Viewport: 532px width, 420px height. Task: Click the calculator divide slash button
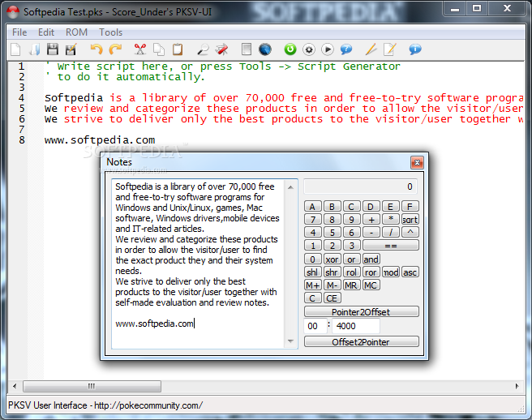[391, 233]
